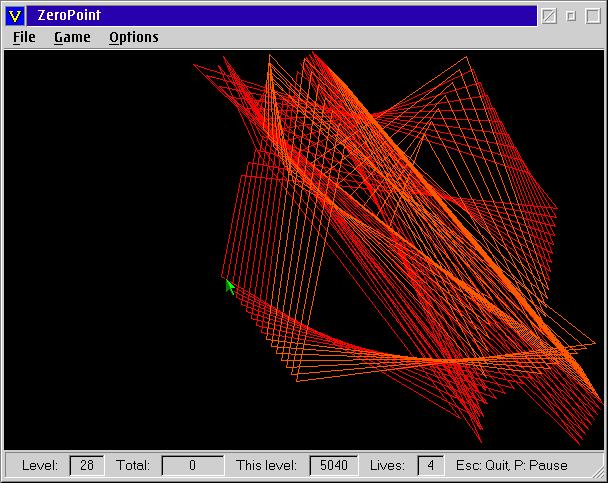Click the Level value 28 field
The height and width of the screenshot is (483, 608).
pyautogui.click(x=87, y=465)
